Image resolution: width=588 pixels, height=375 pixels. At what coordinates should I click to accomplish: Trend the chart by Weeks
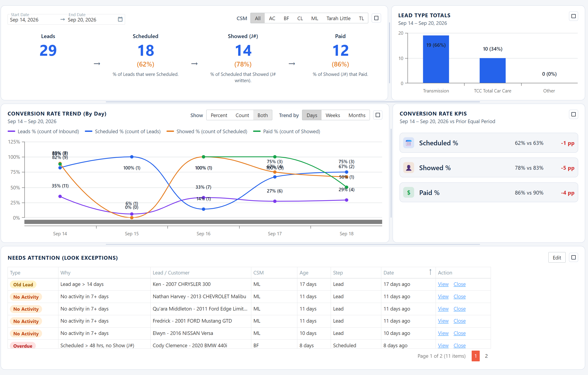pyautogui.click(x=332, y=115)
